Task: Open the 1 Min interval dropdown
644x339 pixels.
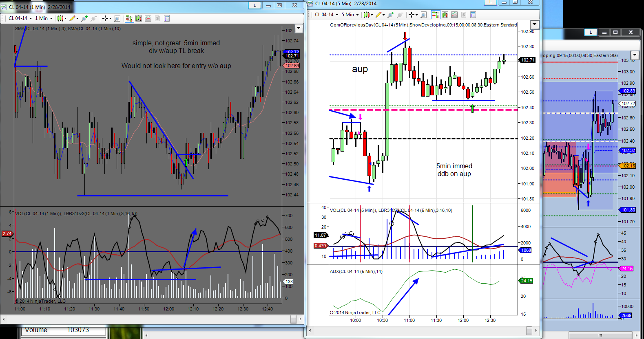Action: pyautogui.click(x=44, y=18)
